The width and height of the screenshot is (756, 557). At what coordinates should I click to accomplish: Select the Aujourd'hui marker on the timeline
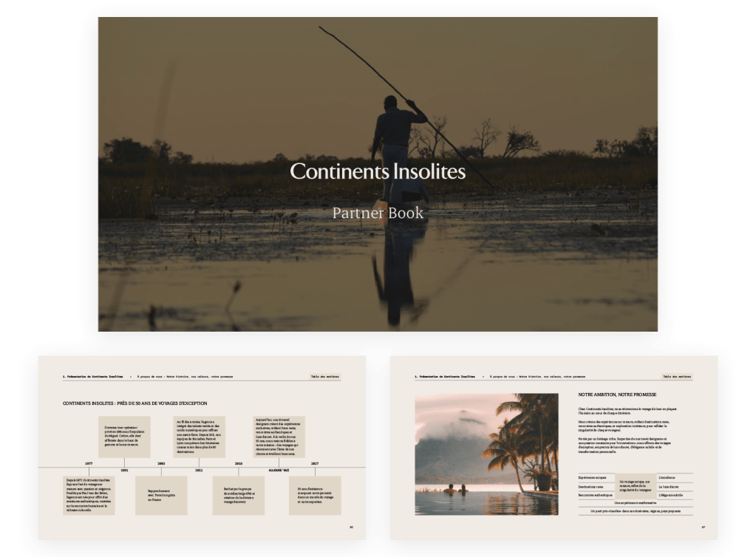(x=277, y=470)
